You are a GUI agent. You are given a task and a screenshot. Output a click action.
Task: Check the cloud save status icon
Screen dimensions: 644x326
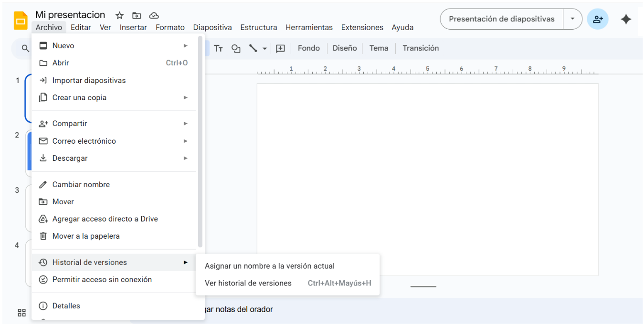[x=154, y=16]
